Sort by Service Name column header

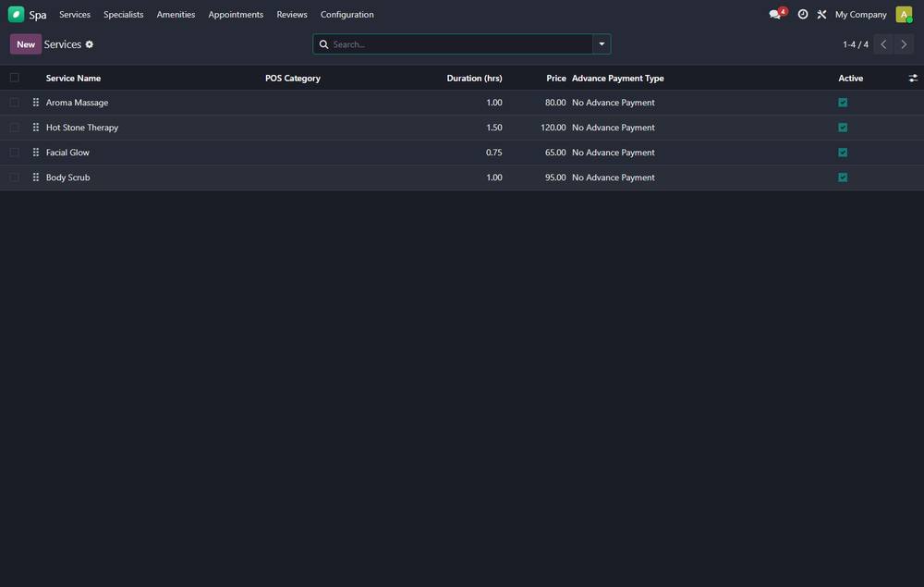pos(74,78)
